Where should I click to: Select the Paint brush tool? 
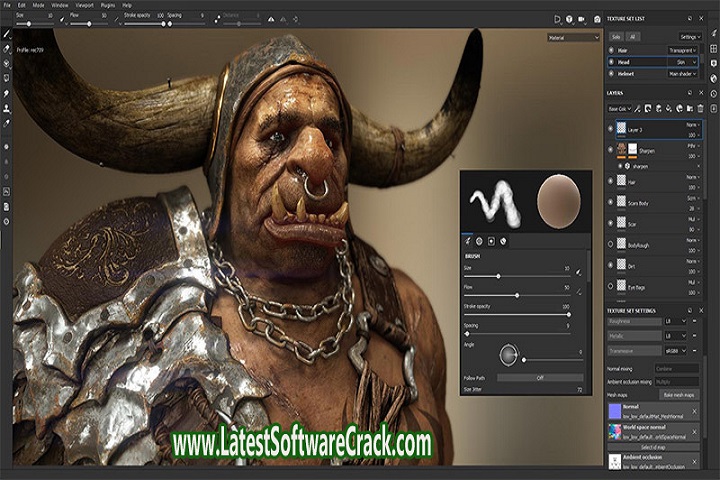click(x=6, y=34)
